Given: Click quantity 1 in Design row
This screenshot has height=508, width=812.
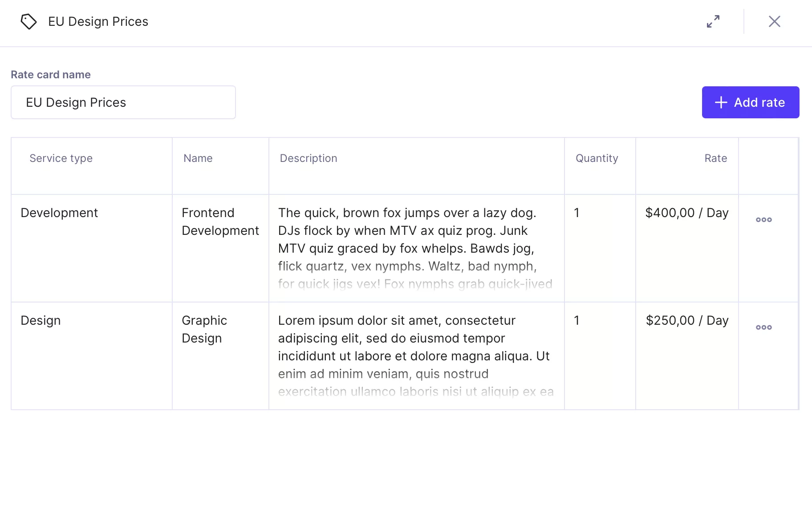Looking at the screenshot, I should tap(577, 320).
